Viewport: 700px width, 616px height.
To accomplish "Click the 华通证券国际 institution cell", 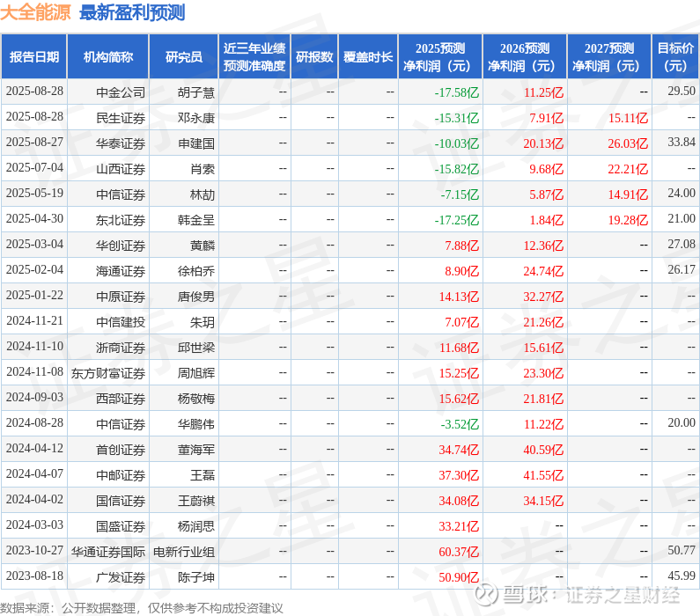I will 108,552.
